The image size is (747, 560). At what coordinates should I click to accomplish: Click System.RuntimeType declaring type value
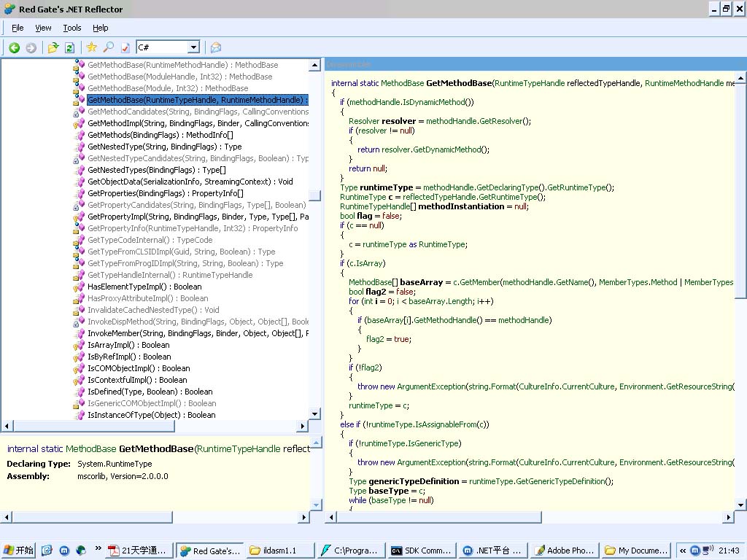[x=115, y=464]
